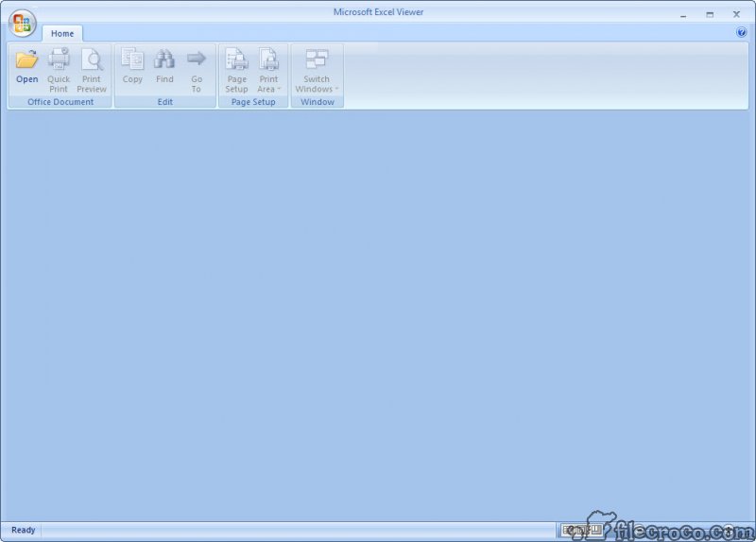The width and height of the screenshot is (756, 542).
Task: Launch Print Preview
Action: [91, 70]
